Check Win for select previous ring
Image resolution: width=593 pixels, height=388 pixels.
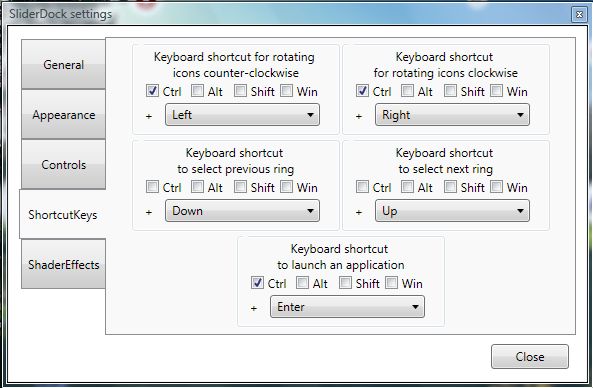pyautogui.click(x=286, y=187)
